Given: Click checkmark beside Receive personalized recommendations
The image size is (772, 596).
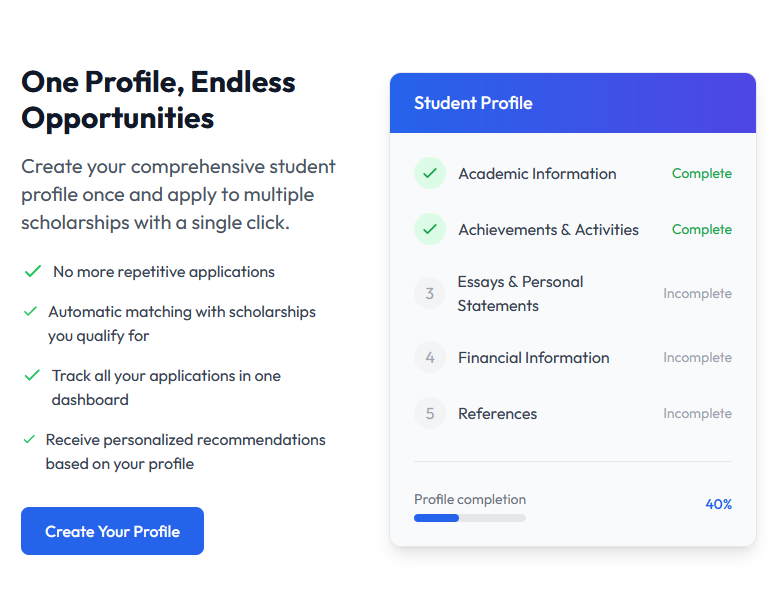Looking at the screenshot, I should (30, 439).
